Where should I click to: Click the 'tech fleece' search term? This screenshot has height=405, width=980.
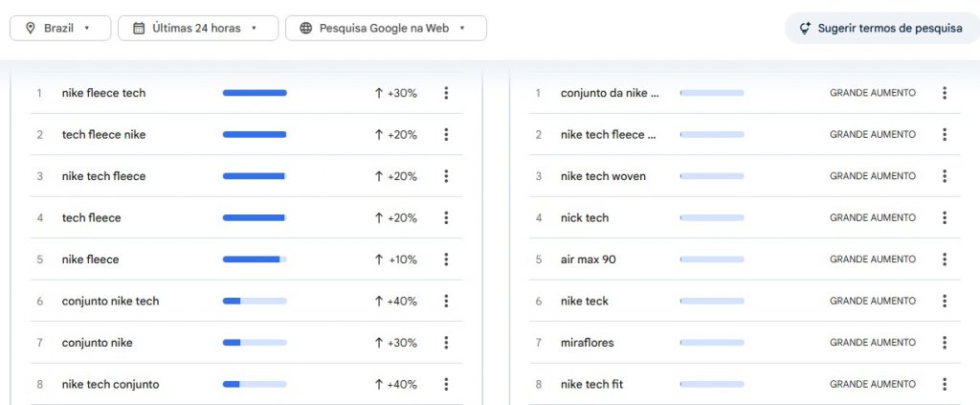point(92,217)
